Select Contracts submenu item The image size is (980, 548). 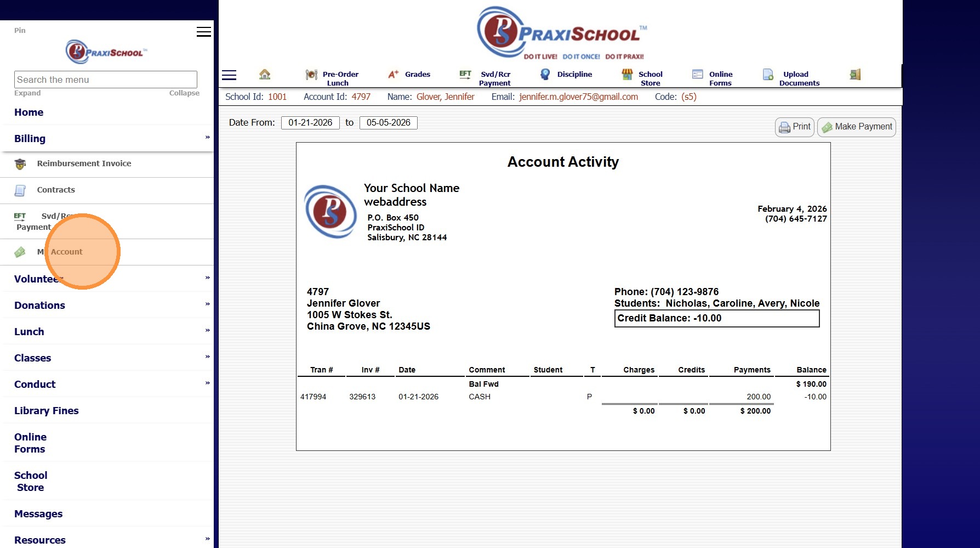pos(56,190)
